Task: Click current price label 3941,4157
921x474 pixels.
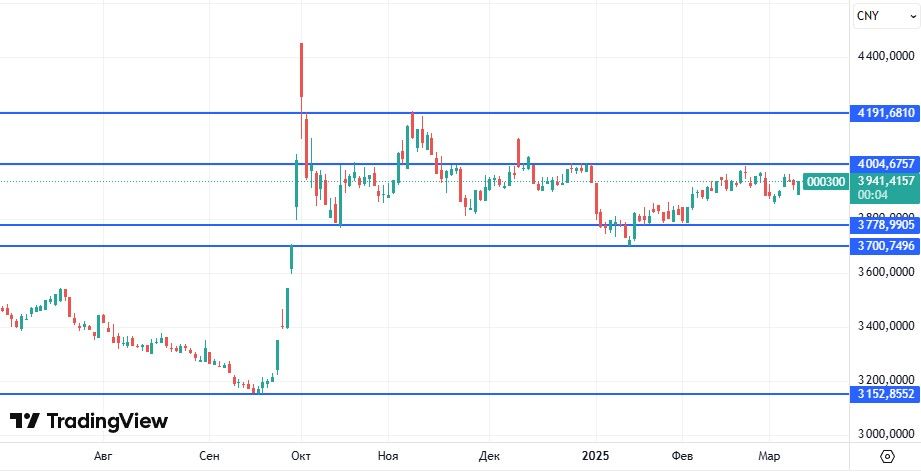Action: (x=884, y=181)
